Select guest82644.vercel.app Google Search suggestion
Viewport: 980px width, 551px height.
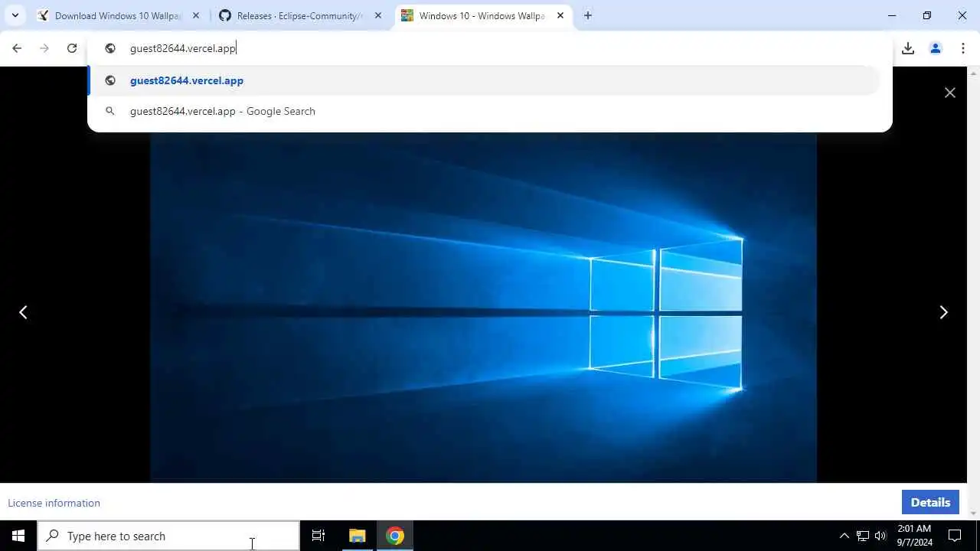484,111
